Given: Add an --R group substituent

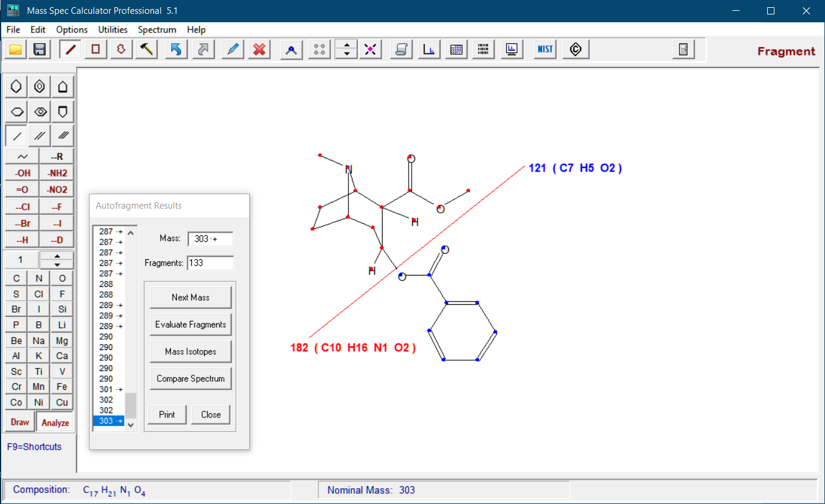Looking at the screenshot, I should (57, 156).
